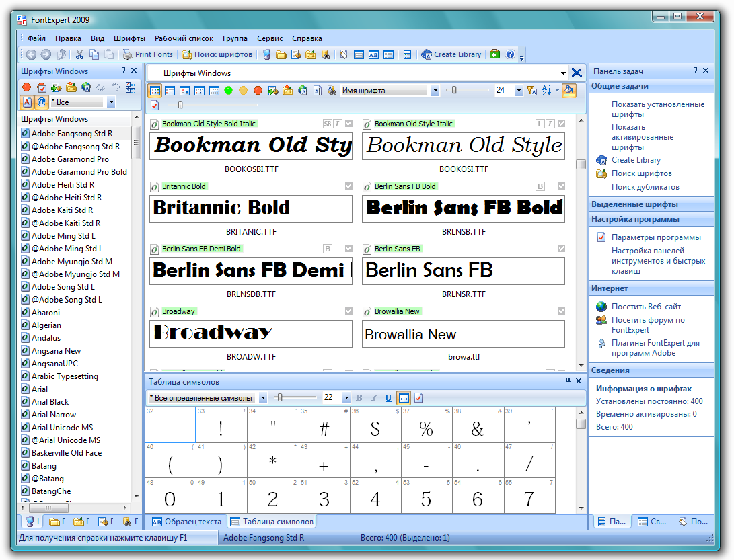Click the filter funnel icon in font view
The width and height of the screenshot is (734, 560).
[x=531, y=91]
